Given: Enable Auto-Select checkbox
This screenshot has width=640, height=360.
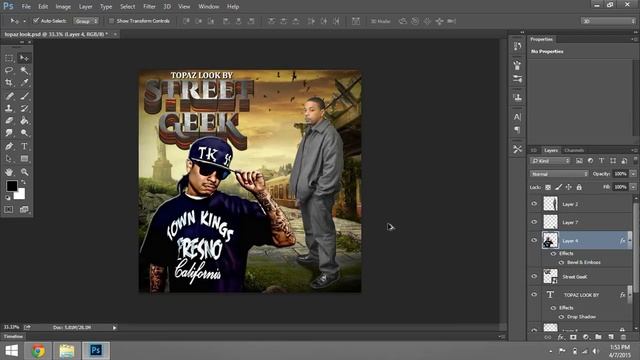Looking at the screenshot, I should click(36, 20).
